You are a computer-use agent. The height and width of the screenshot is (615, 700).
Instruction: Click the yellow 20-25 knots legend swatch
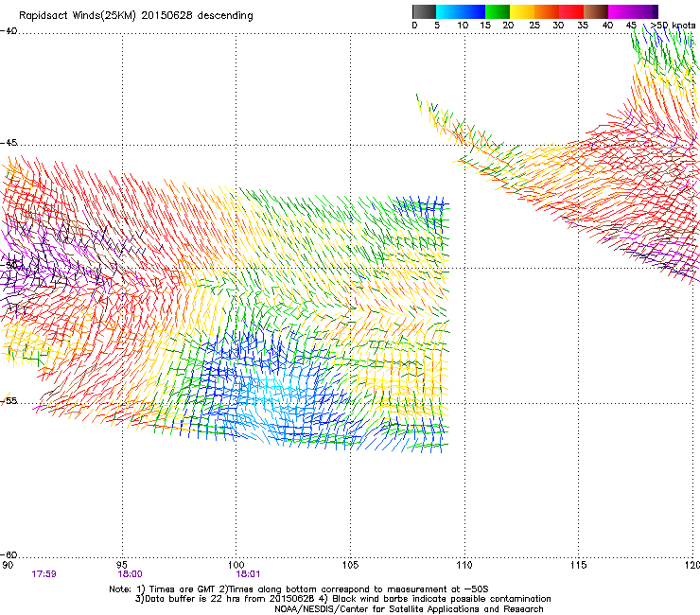tap(522, 11)
